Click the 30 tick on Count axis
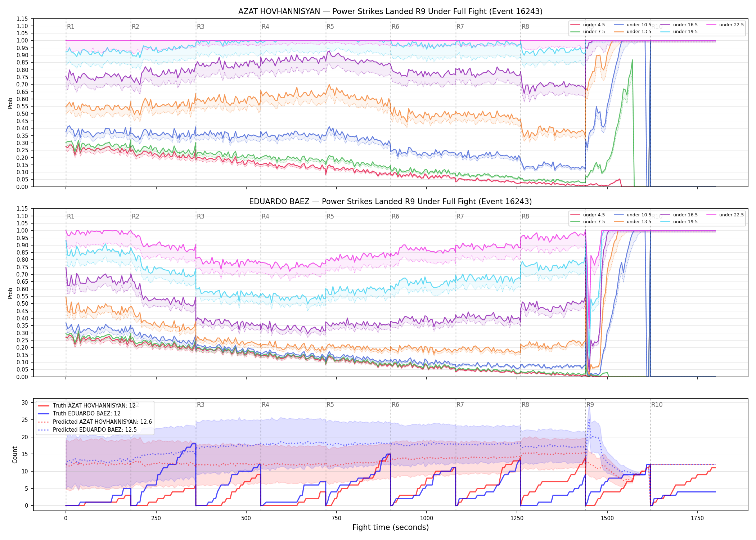The width and height of the screenshot is (756, 540). (25, 402)
